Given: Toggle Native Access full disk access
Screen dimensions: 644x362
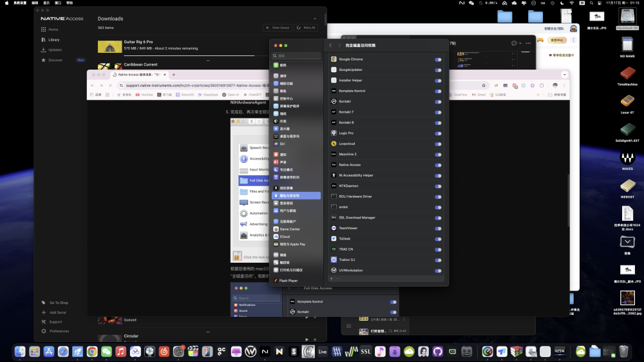Looking at the screenshot, I should 438,165.
